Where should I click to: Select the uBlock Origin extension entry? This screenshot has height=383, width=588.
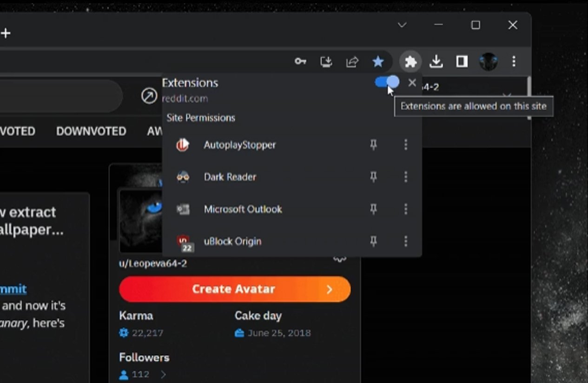click(x=232, y=241)
